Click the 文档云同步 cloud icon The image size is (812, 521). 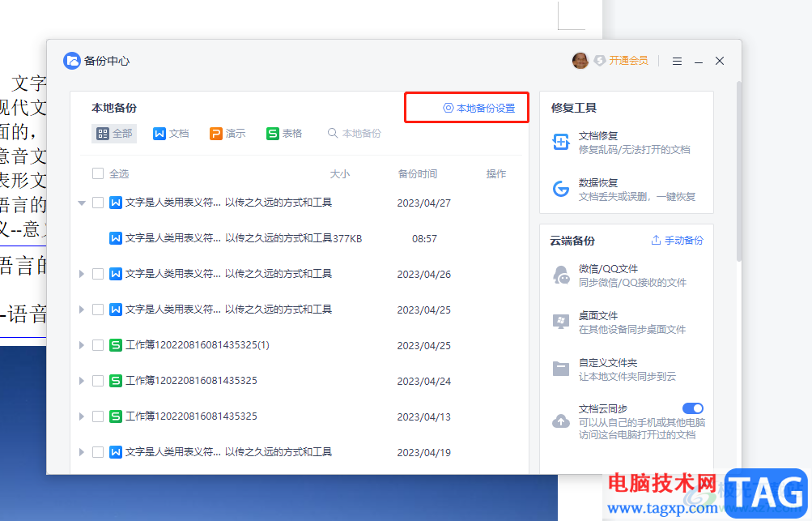pos(561,421)
